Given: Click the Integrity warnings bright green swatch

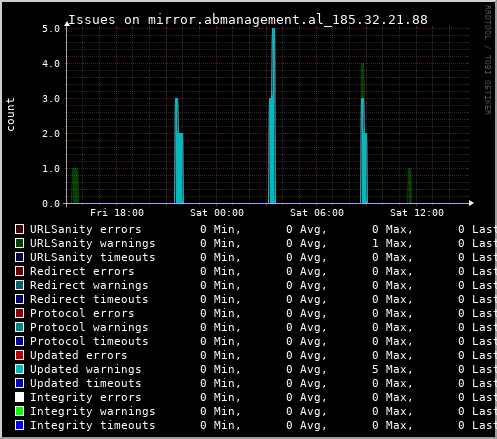Looking at the screenshot, I should point(19,411).
